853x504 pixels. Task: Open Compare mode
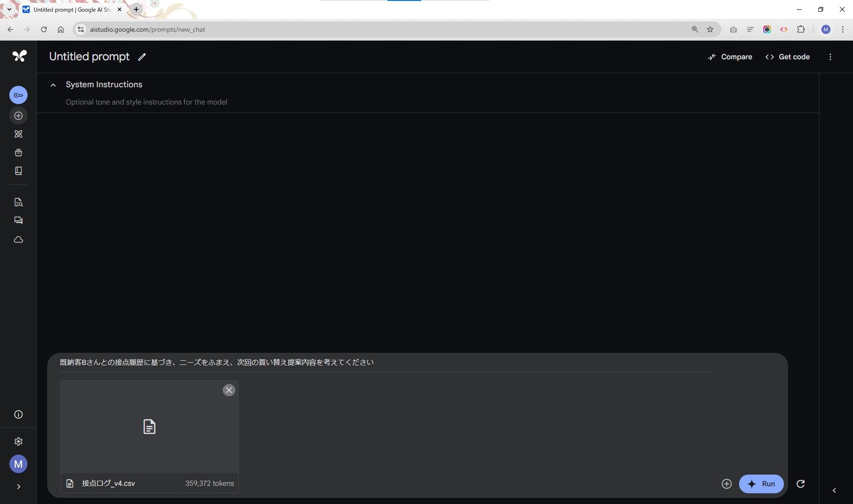(x=730, y=57)
